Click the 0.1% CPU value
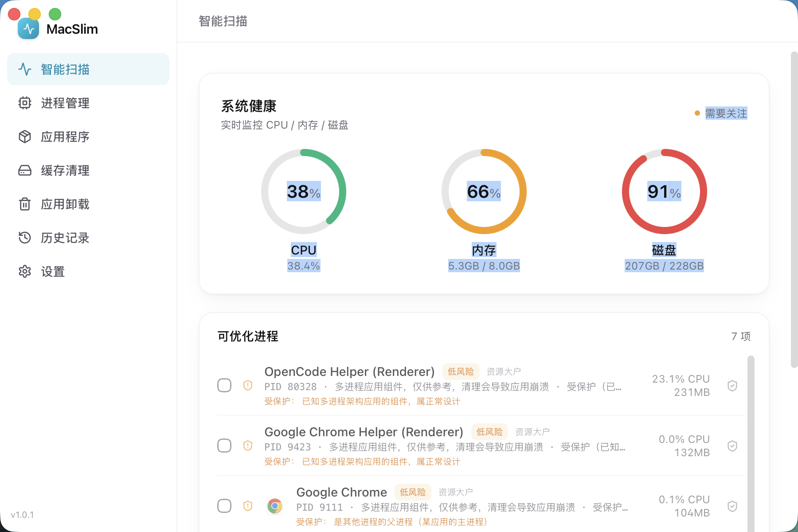Image resolution: width=798 pixels, height=532 pixels. pyautogui.click(x=684, y=500)
